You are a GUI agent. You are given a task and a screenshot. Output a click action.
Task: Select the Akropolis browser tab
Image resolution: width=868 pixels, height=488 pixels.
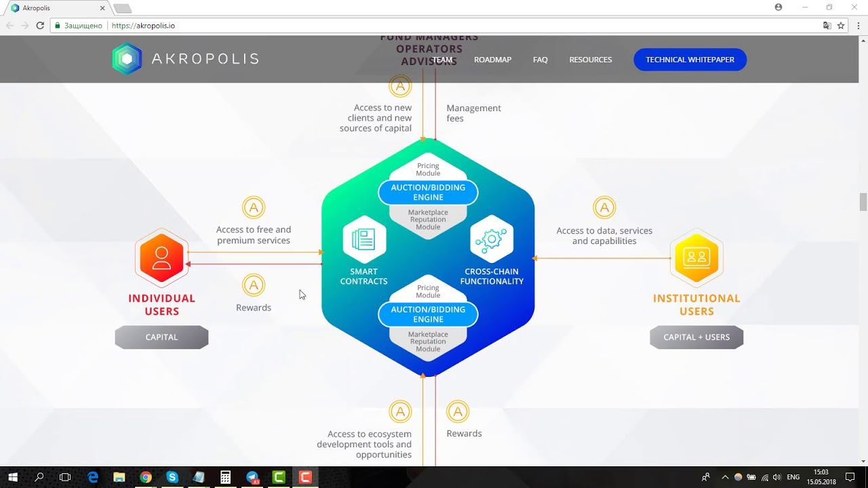[57, 8]
